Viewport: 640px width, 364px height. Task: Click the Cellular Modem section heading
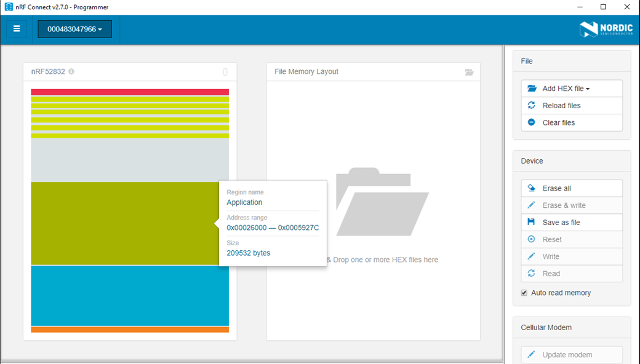[x=546, y=328]
